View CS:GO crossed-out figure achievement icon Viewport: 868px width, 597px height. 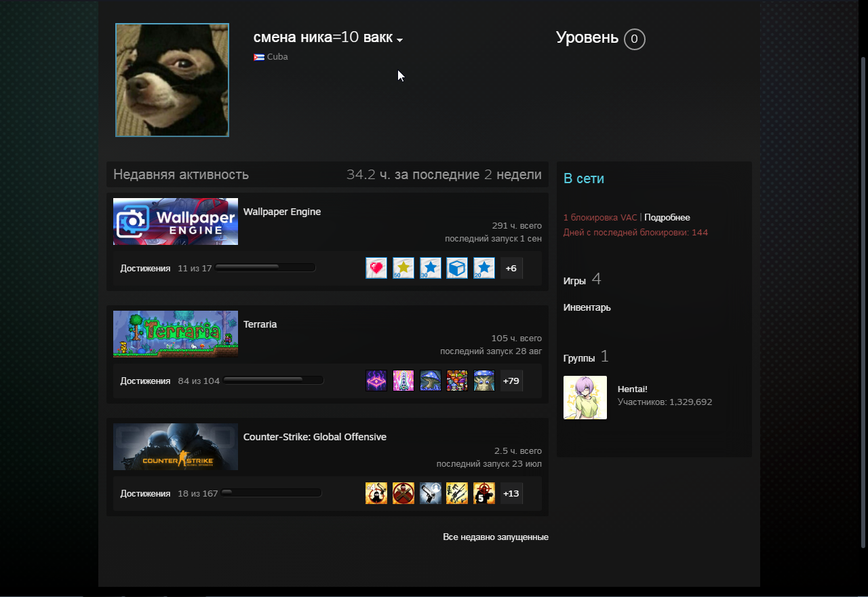[x=403, y=493]
